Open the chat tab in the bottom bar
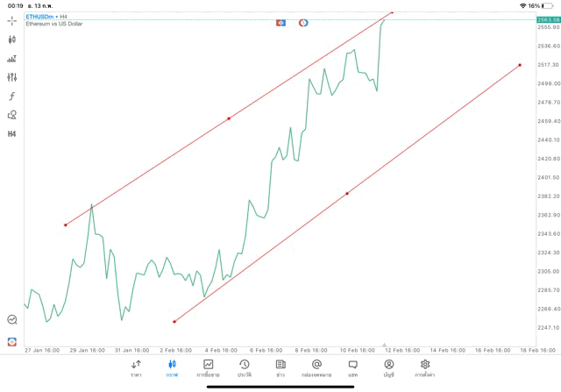Viewport: 561px width, 392px height. point(352,367)
